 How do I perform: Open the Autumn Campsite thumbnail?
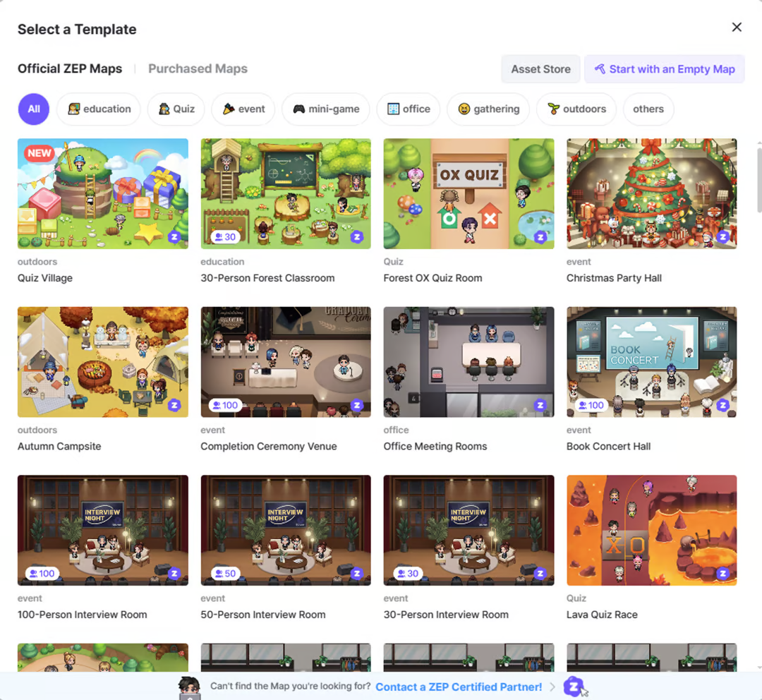click(103, 362)
